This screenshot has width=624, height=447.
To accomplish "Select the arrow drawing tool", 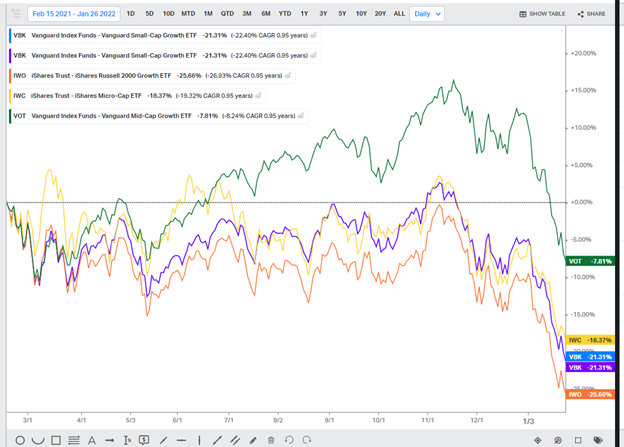I will pos(110,440).
